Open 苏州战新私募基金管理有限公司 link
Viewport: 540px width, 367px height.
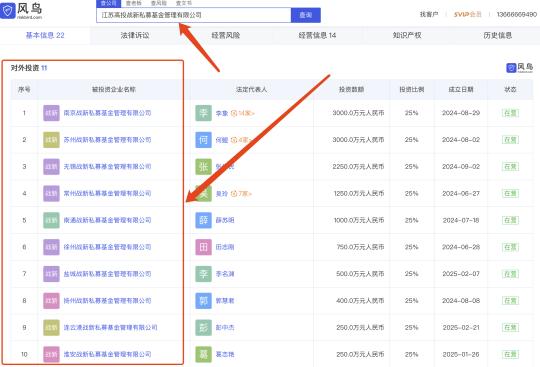107,140
